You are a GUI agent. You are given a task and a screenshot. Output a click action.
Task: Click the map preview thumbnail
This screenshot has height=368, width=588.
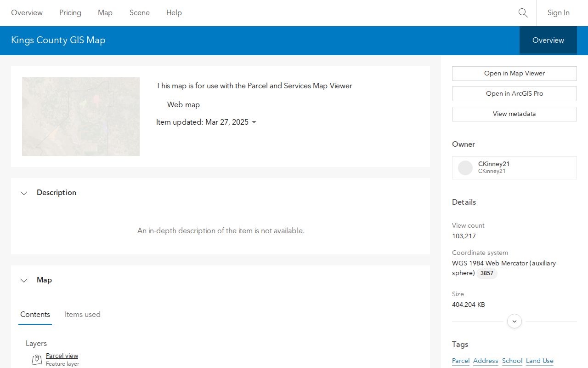coord(81,116)
